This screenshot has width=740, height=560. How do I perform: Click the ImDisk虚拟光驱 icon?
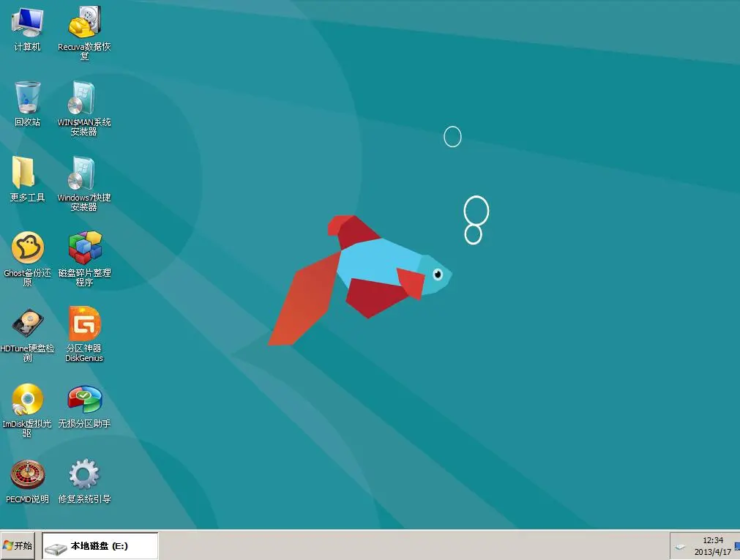click(x=28, y=400)
